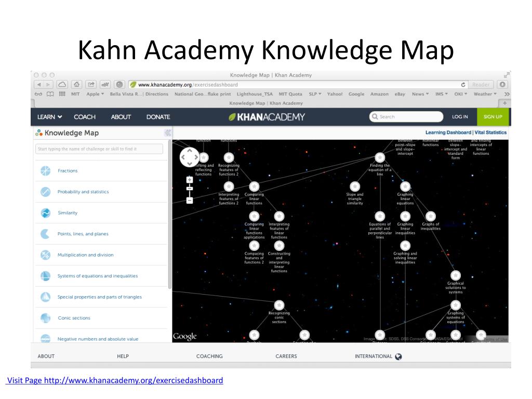
Task: Open the Systems of equations and inequalities topic
Action: click(98, 276)
